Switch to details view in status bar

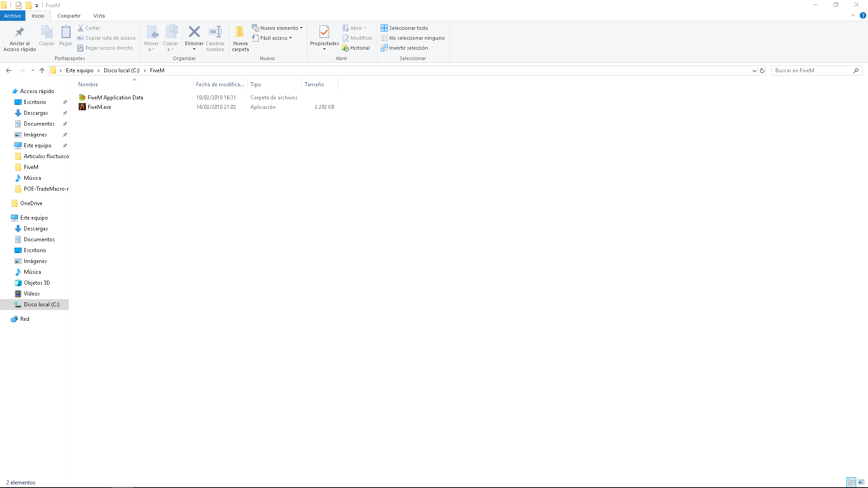coord(851,482)
